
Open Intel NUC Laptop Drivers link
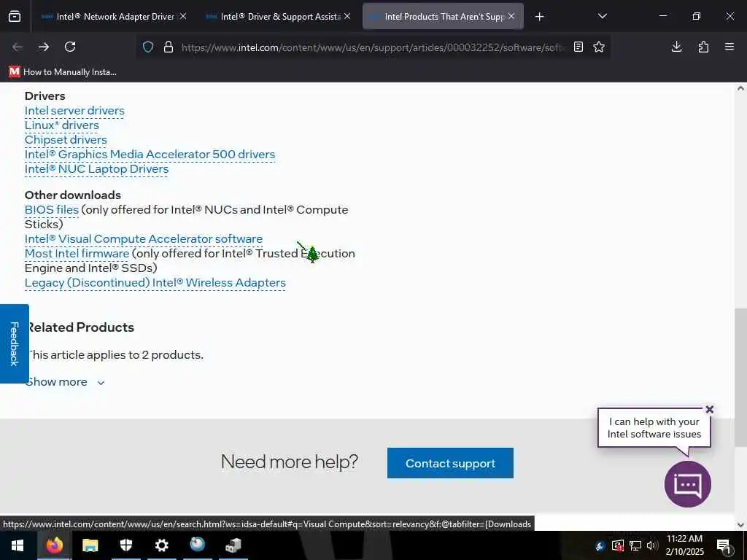point(97,169)
